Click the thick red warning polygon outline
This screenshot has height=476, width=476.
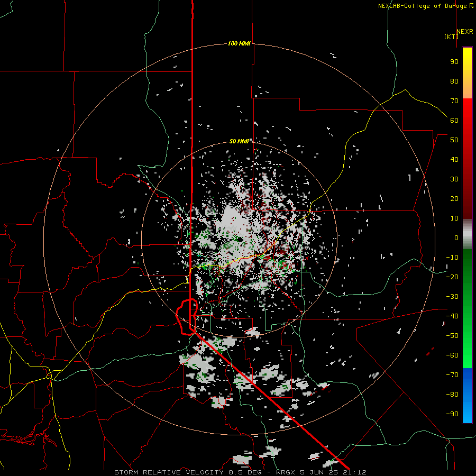pos(187,317)
